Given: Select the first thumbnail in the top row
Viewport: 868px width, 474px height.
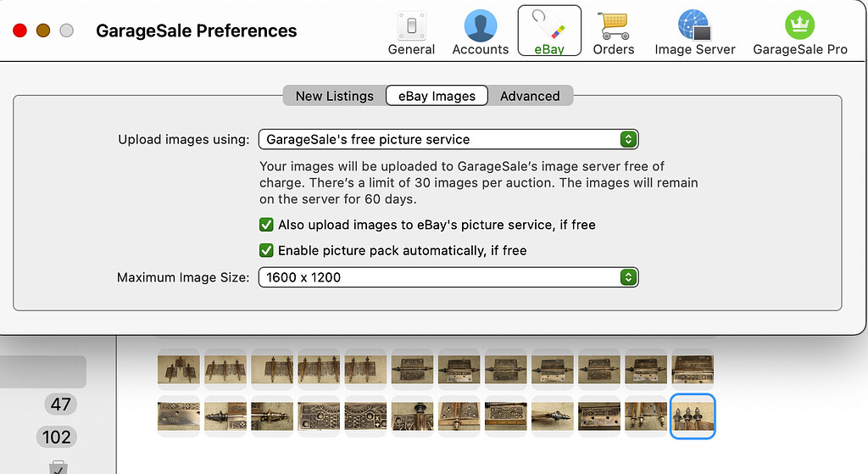Looking at the screenshot, I should pyautogui.click(x=179, y=370).
